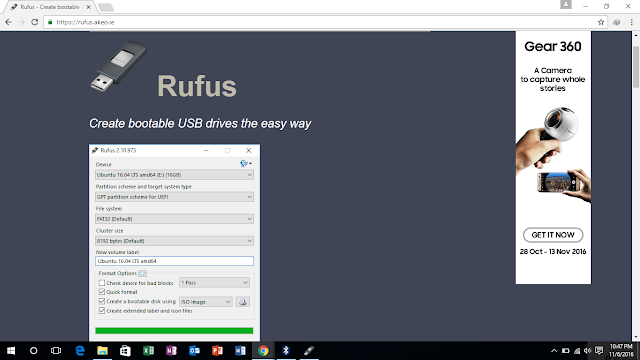Open volume control in system tray

click(x=587, y=351)
